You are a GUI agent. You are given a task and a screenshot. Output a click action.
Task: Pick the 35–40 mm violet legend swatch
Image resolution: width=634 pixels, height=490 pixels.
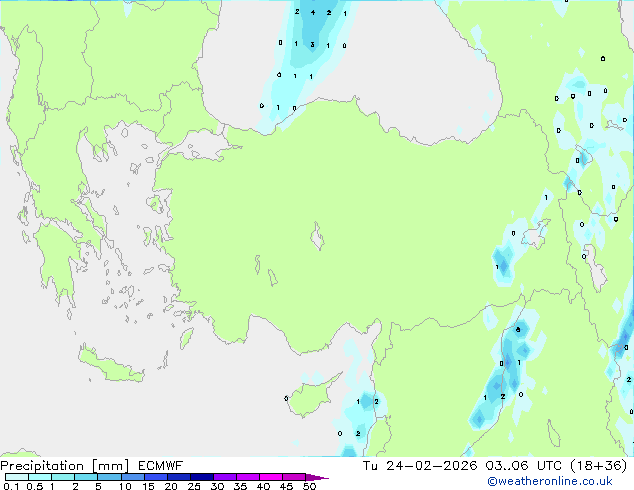(247, 477)
